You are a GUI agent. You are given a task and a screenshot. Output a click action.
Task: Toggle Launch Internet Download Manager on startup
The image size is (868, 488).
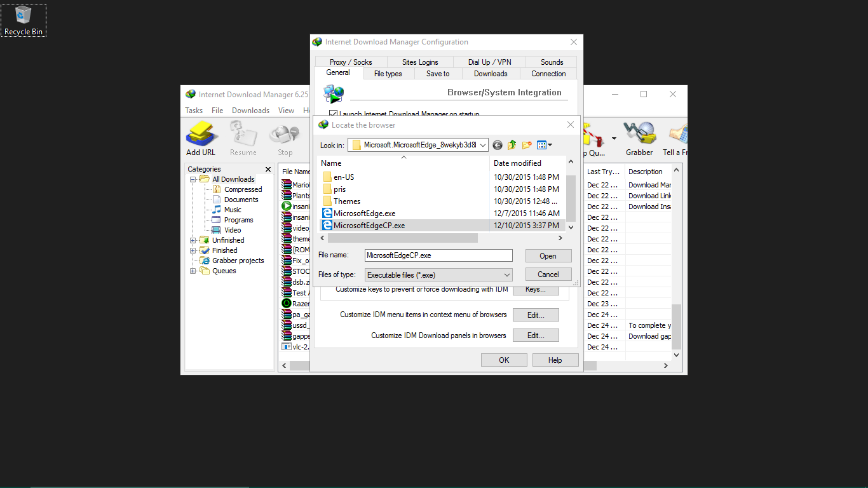[333, 113]
